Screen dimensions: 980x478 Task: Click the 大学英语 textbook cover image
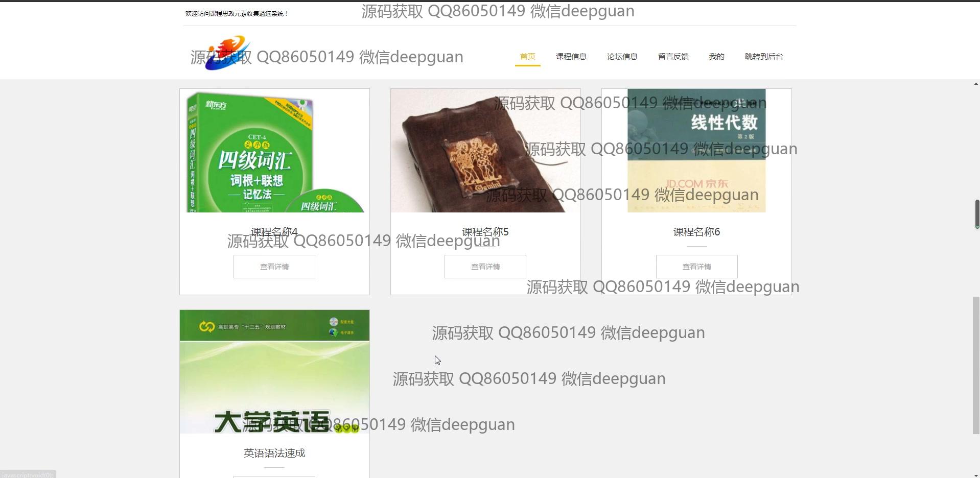coord(274,371)
